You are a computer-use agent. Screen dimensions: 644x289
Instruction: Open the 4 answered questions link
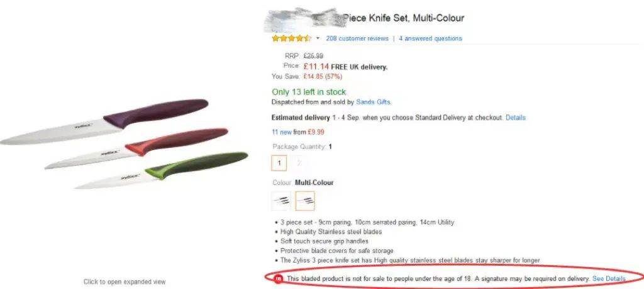pos(430,38)
